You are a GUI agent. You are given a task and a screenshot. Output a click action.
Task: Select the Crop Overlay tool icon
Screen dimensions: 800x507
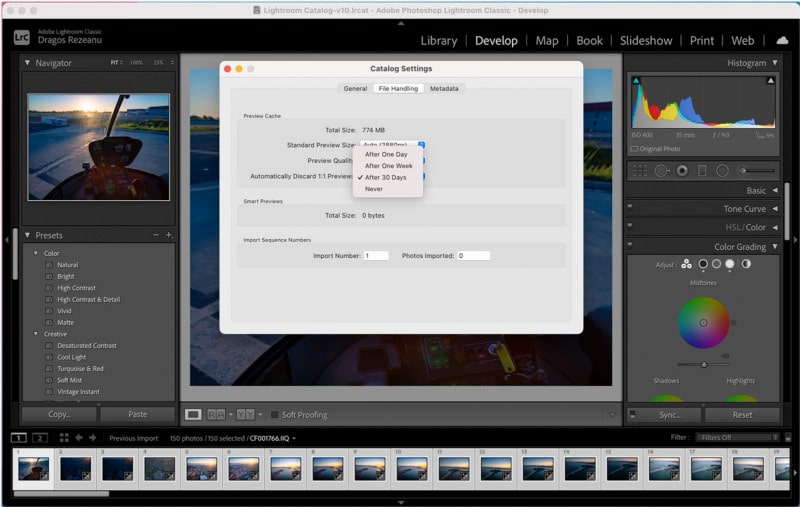click(x=638, y=171)
